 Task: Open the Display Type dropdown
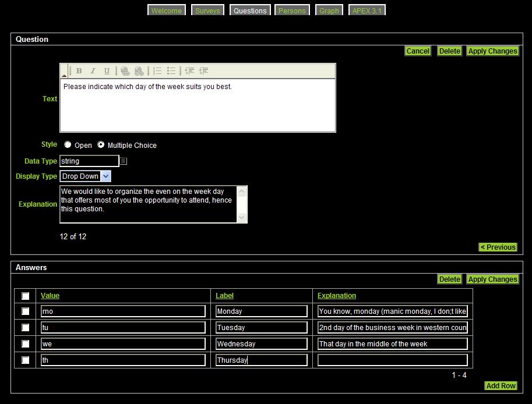point(106,176)
